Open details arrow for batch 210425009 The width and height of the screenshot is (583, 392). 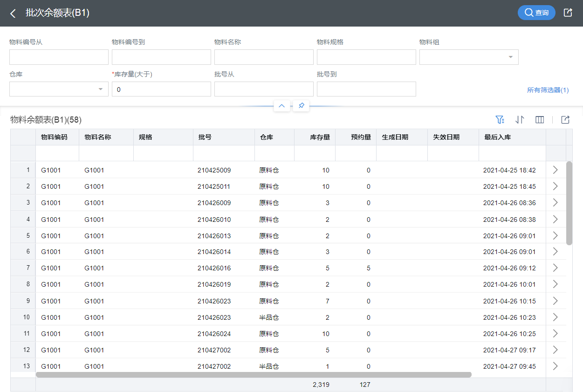[x=555, y=170]
